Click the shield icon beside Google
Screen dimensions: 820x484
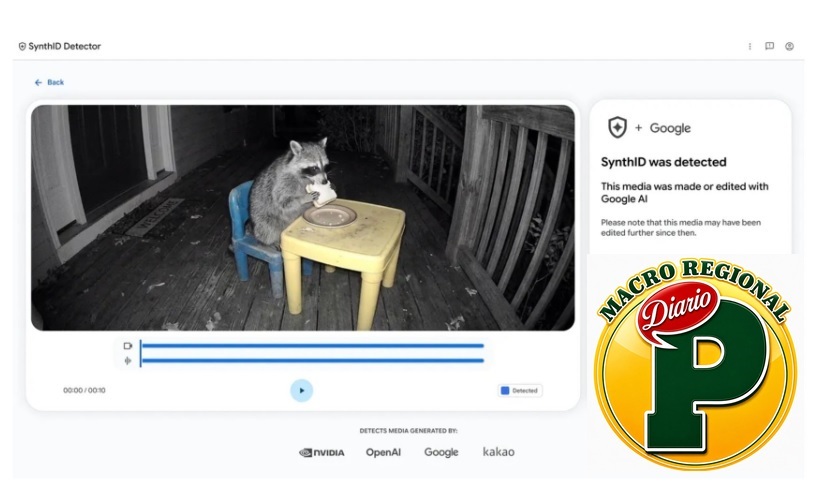(x=617, y=128)
